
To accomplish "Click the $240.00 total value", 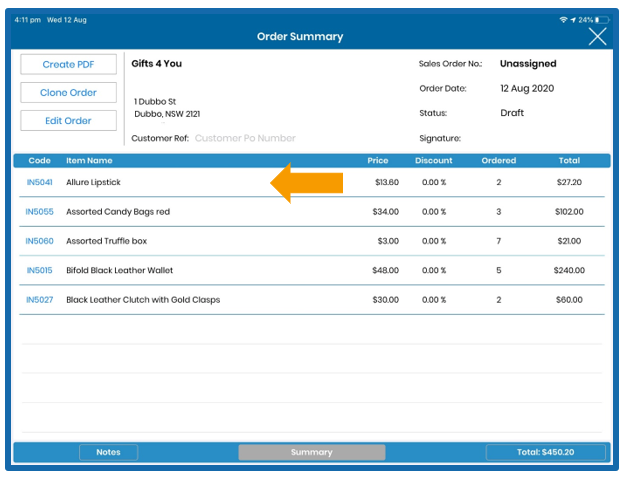I will tap(569, 270).
